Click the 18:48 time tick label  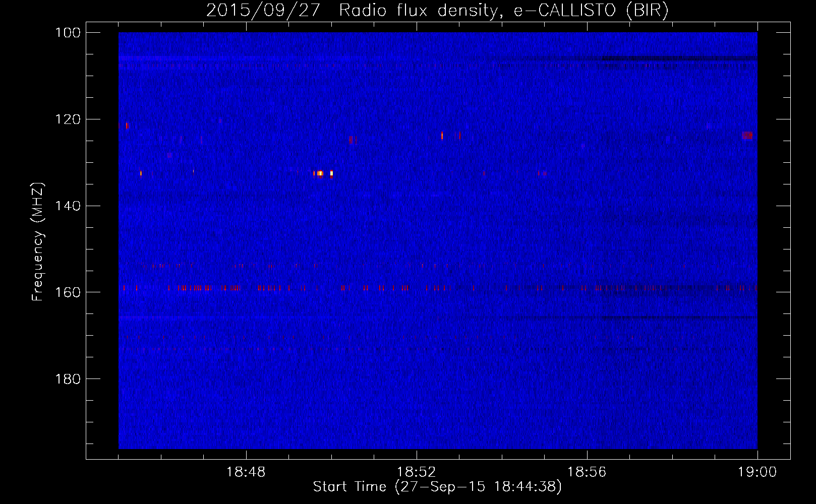click(x=246, y=472)
